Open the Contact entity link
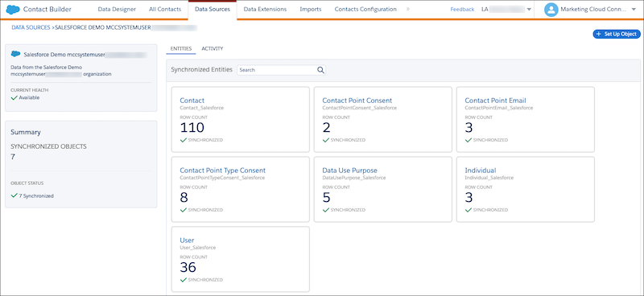The width and height of the screenshot is (644, 296). pyautogui.click(x=192, y=101)
